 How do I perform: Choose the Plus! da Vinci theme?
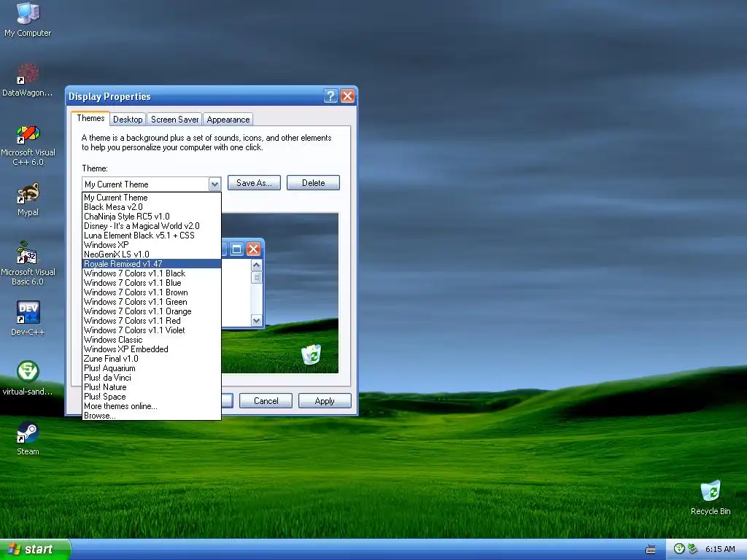click(152, 378)
